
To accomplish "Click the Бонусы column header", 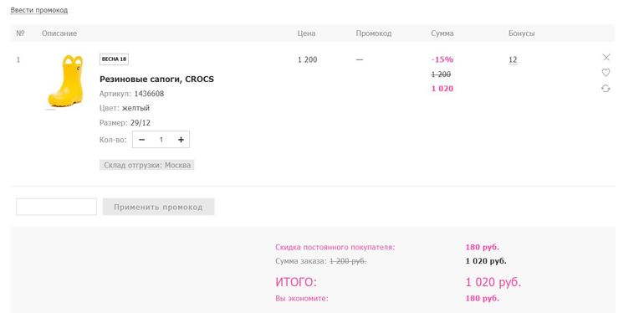I will pyautogui.click(x=522, y=33).
